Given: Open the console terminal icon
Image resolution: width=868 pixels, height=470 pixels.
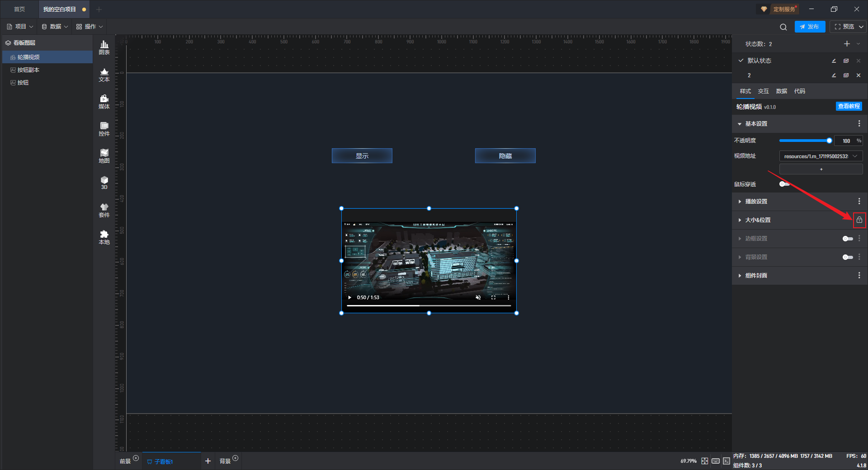Looking at the screenshot, I should (x=726, y=461).
